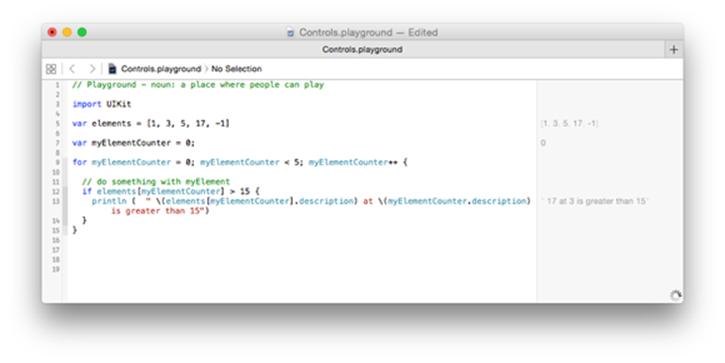Click result '[1, 3, 5, 17, -1]' in sidebar

[x=569, y=123]
